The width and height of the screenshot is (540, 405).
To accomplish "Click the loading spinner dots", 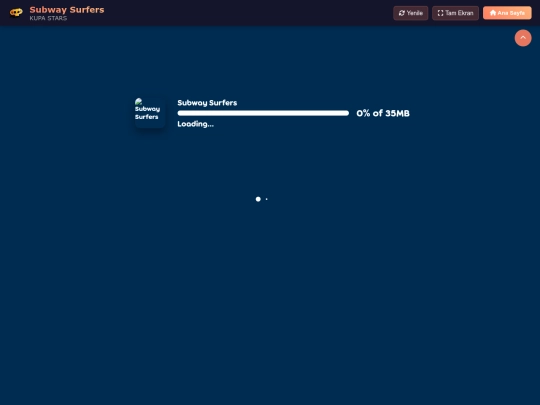I will click(261, 199).
